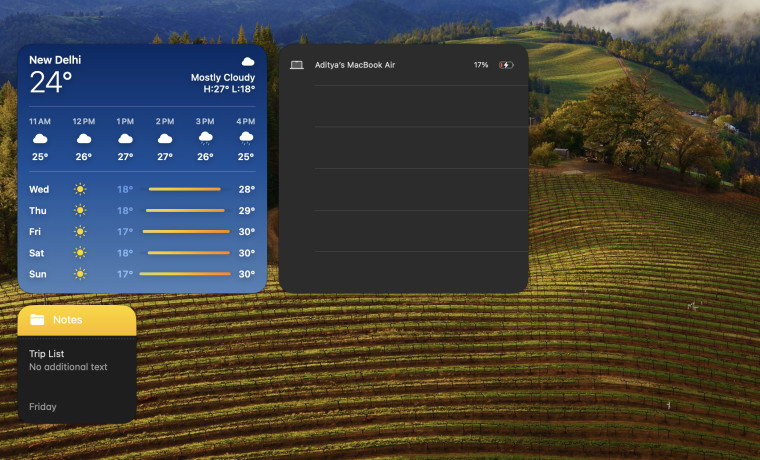Click the 4 PM rain cloud icon
Viewport: 760px width, 460px height.
[x=246, y=138]
